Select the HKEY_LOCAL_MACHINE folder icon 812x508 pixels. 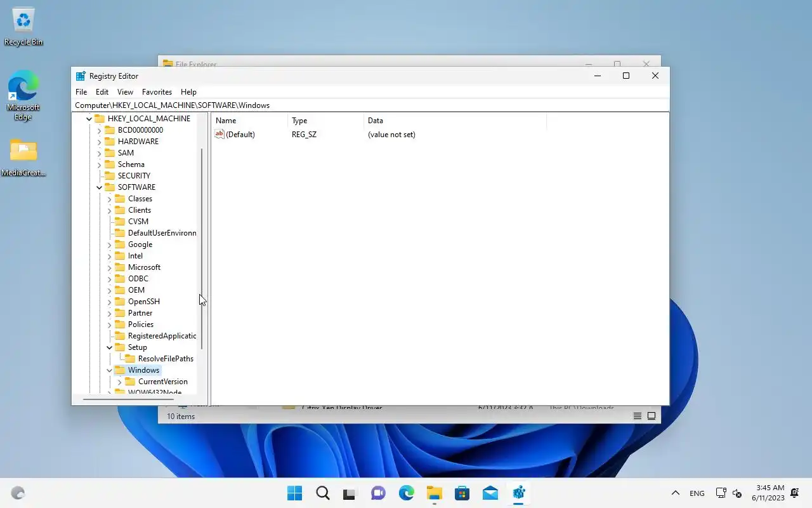(100, 119)
